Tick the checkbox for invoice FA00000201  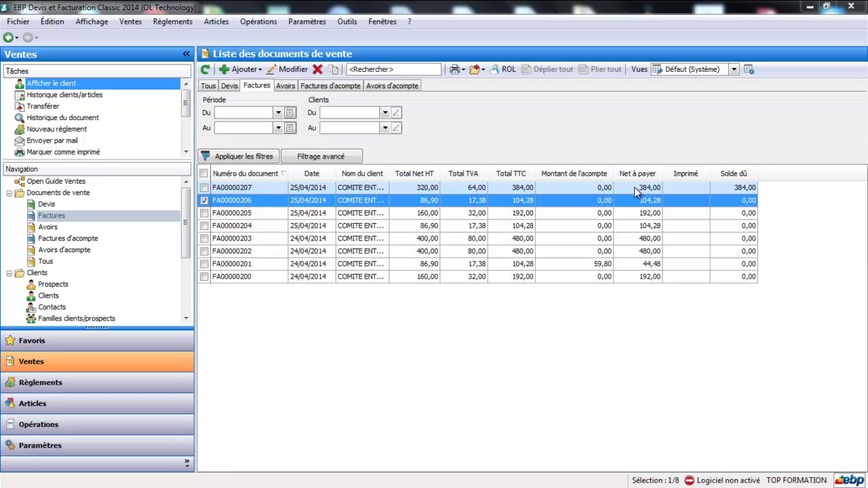tap(204, 264)
